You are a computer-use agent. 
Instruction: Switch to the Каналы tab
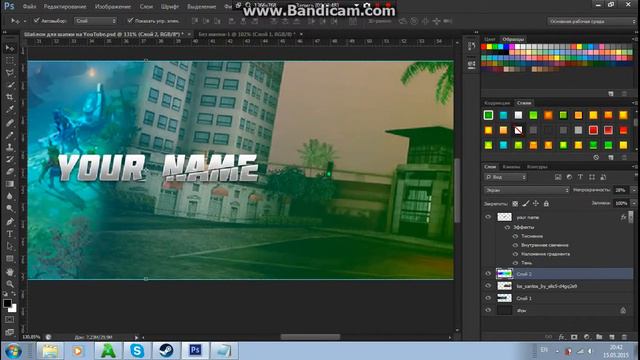pyautogui.click(x=511, y=167)
